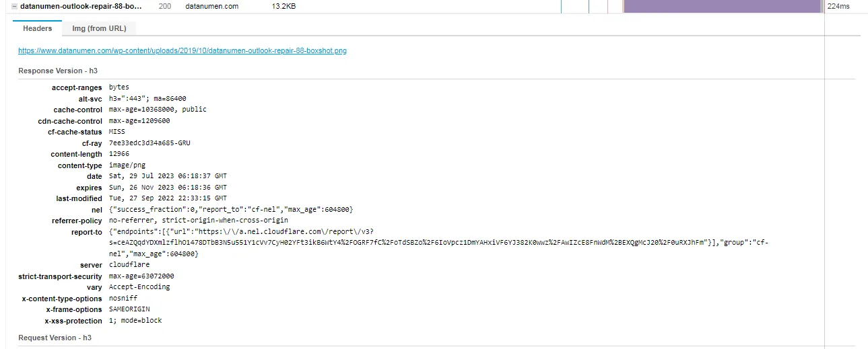Click the content-type value image/png

(x=127, y=165)
